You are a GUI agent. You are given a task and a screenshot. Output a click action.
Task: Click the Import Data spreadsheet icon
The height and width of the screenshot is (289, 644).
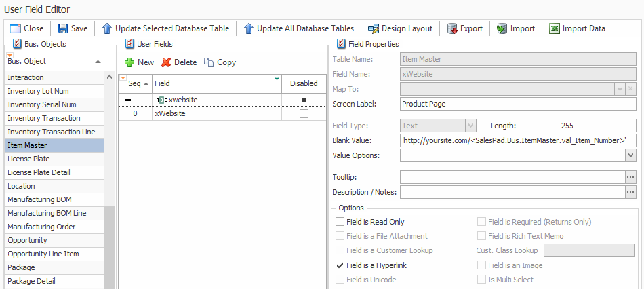555,28
